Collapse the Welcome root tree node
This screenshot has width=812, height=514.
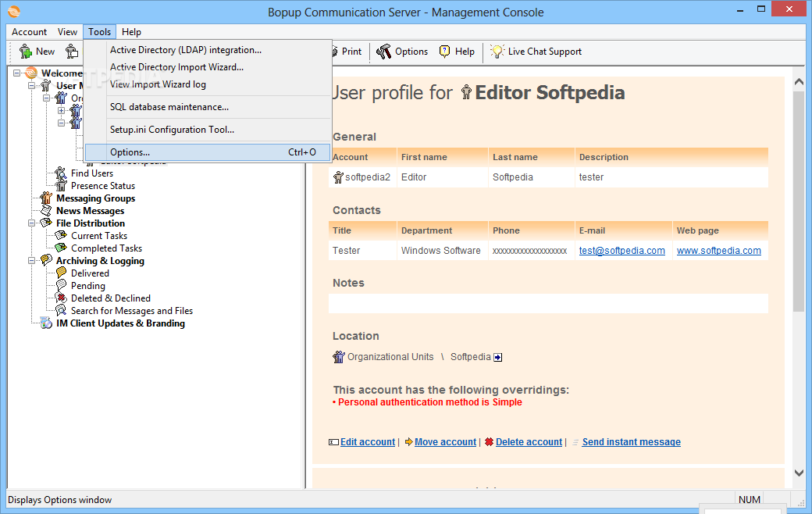[16, 73]
